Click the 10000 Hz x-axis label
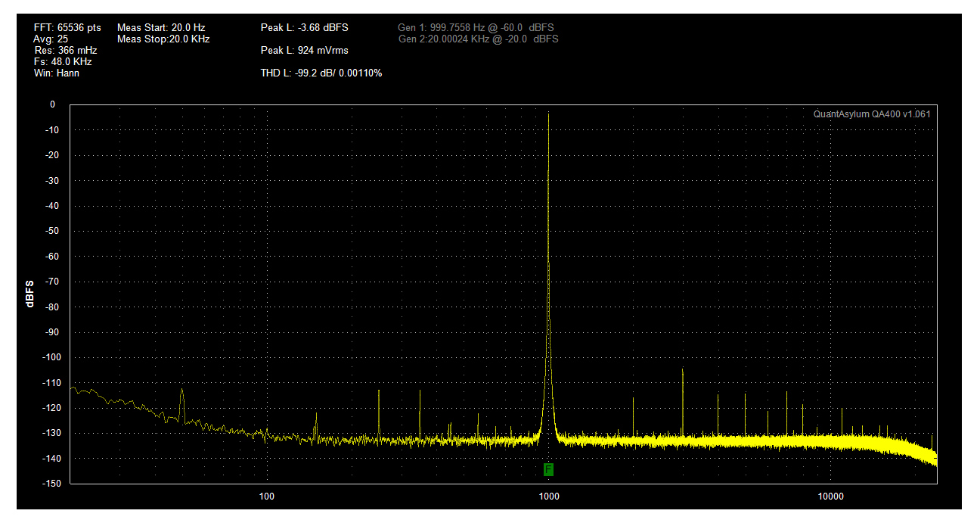The image size is (980, 523). (x=830, y=497)
